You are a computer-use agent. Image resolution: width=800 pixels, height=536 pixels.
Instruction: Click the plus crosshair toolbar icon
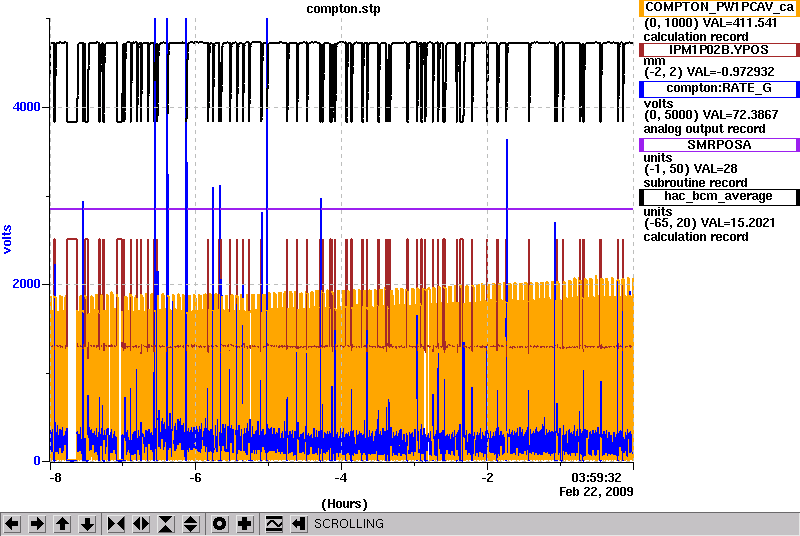click(x=245, y=524)
